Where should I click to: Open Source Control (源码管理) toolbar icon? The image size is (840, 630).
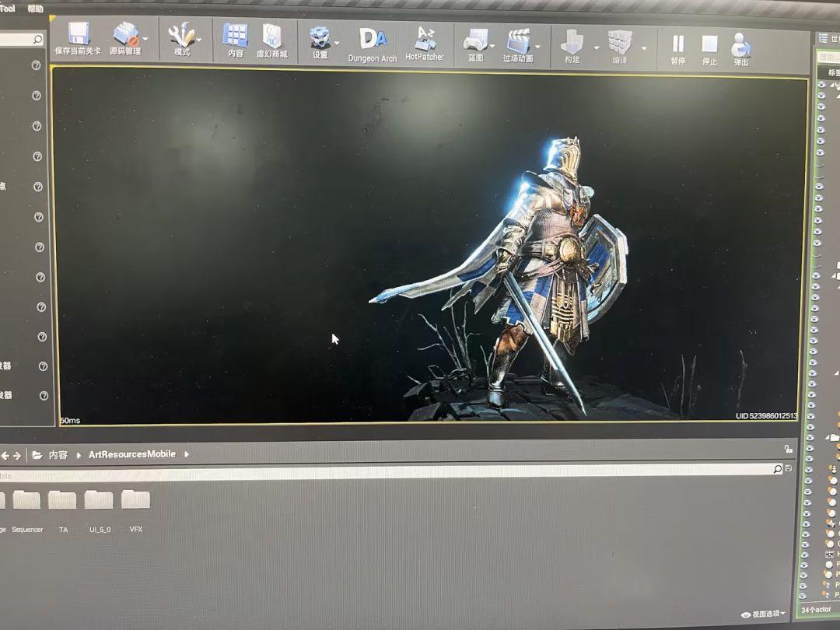(x=125, y=39)
